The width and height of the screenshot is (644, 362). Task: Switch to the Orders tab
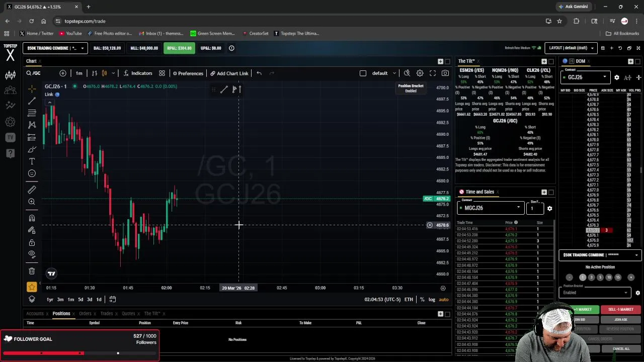pos(85,314)
